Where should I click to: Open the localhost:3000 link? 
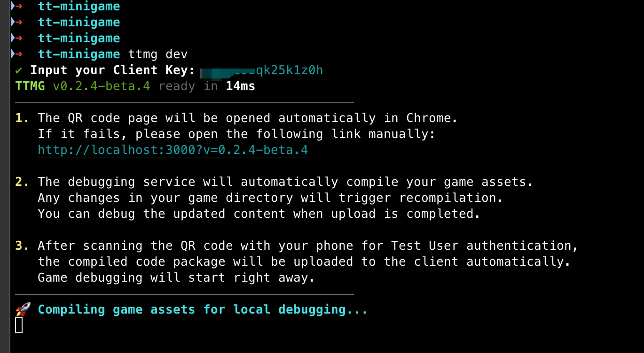(173, 150)
